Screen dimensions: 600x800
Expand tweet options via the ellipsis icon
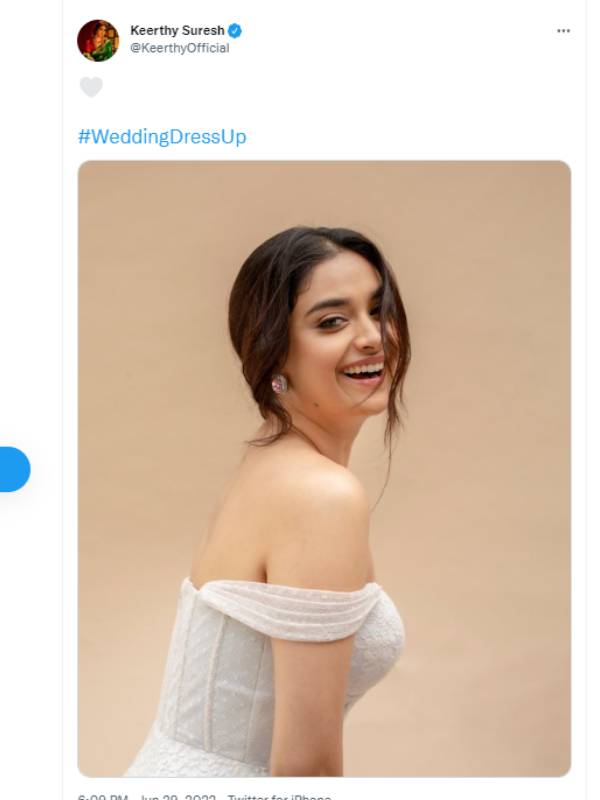pyautogui.click(x=563, y=31)
